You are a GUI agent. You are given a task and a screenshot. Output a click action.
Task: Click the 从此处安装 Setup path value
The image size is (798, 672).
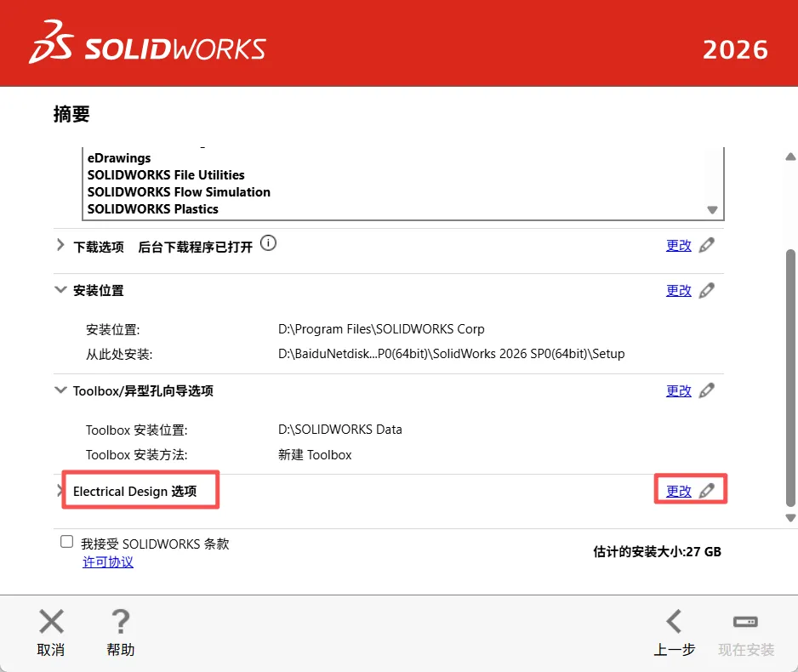coord(452,354)
